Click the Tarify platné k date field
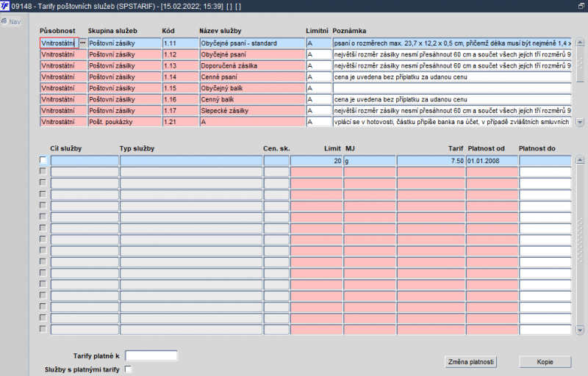Viewport: 588px width, 376px height. (151, 355)
